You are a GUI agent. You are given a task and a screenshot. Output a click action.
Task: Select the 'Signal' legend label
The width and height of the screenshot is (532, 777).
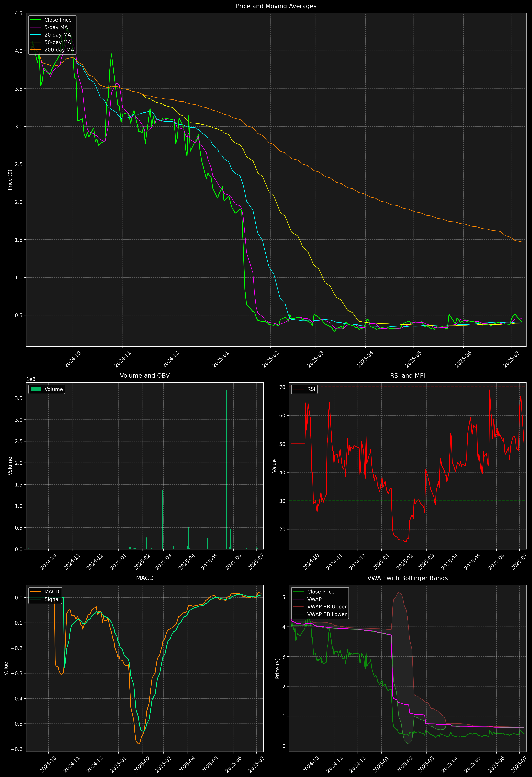tap(52, 599)
